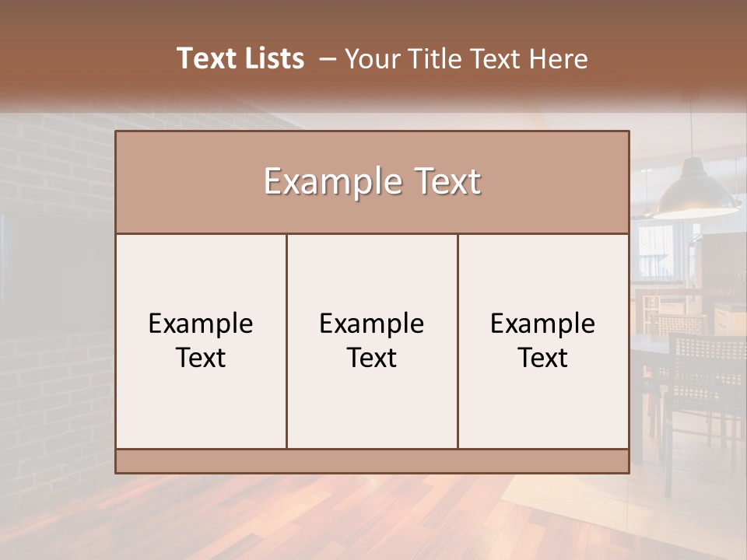Viewport: 747px width, 560px height.
Task: Click the word "Lists" in the title
Action: (273, 58)
